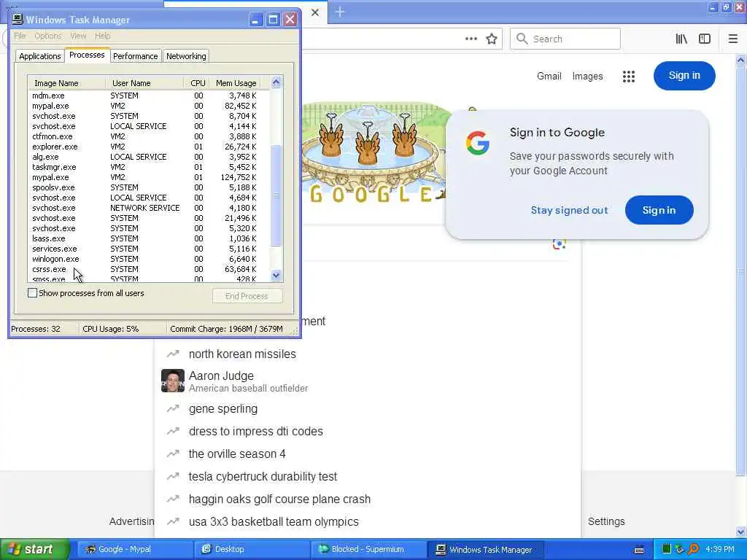This screenshot has height=560, width=747.
Task: Select Windows Task Manager taskbar button
Action: (485, 550)
